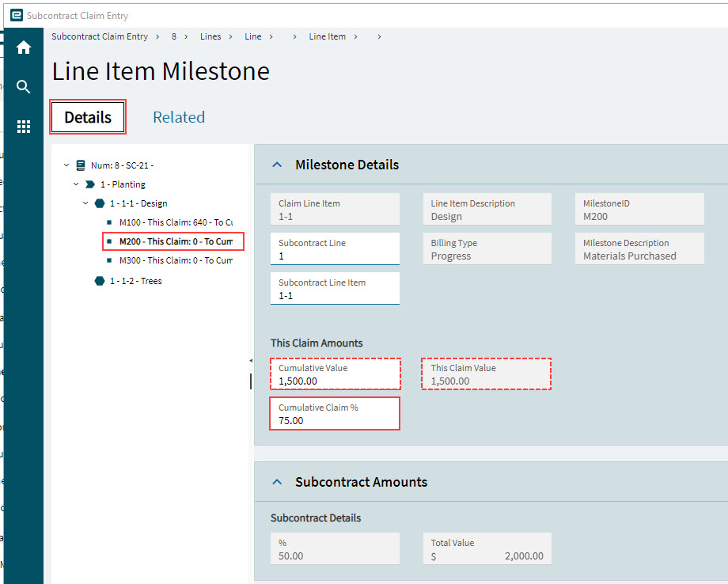Select the Num: 8 - SC-21 root item
This screenshot has width=728, height=584.
pos(122,165)
